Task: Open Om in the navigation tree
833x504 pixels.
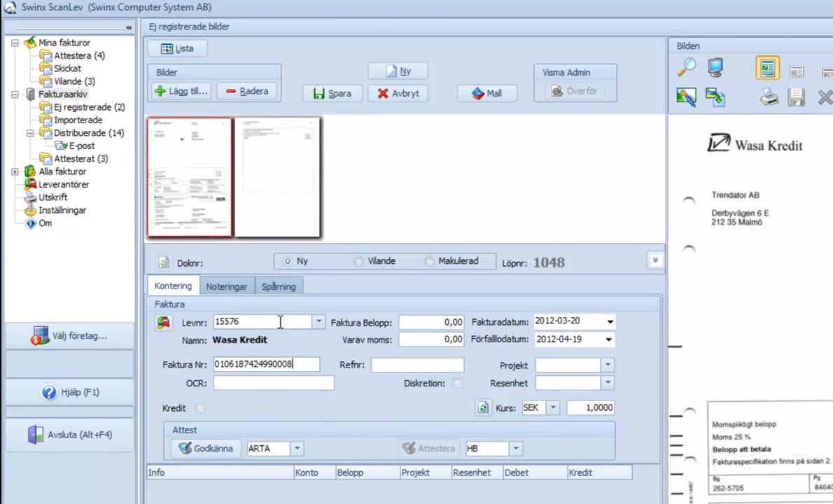Action: point(45,223)
